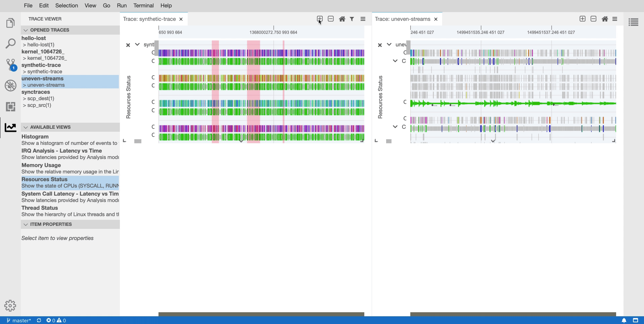Screen dimensions: 644x324
Task: Open the Resources Status view
Action: click(x=70, y=183)
